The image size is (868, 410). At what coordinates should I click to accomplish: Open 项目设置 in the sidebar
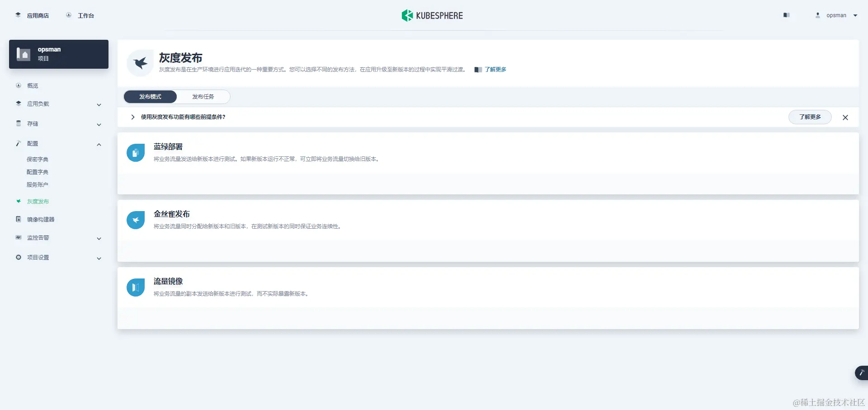pyautogui.click(x=37, y=257)
